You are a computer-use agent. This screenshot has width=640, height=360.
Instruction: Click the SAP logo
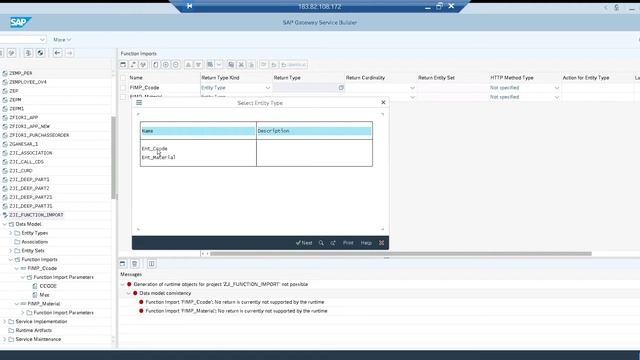[x=20, y=22]
